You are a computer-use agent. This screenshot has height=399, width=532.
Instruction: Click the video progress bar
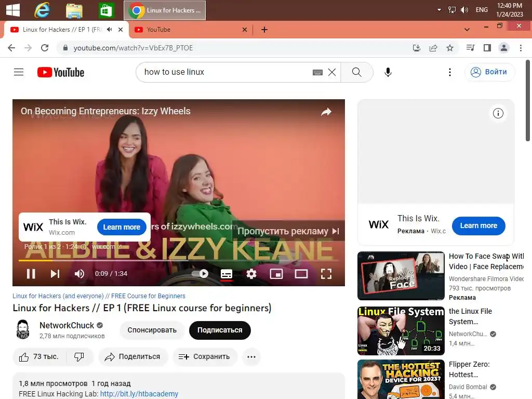[x=179, y=260]
